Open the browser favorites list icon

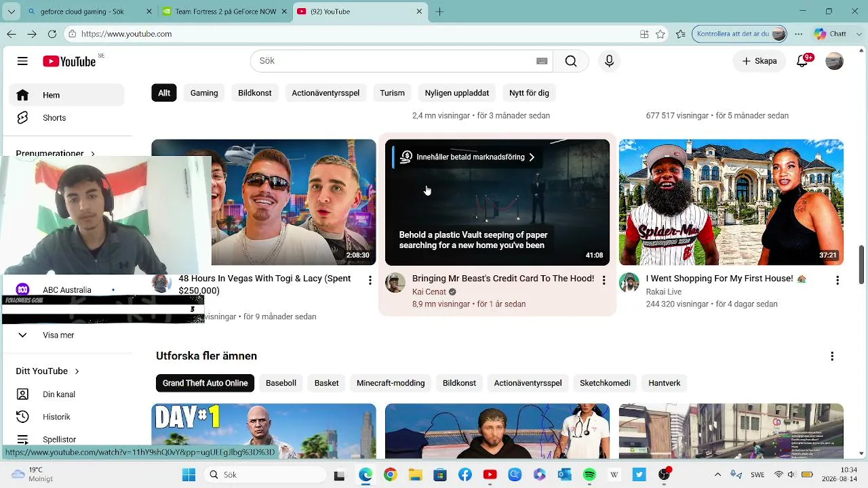pos(681,34)
